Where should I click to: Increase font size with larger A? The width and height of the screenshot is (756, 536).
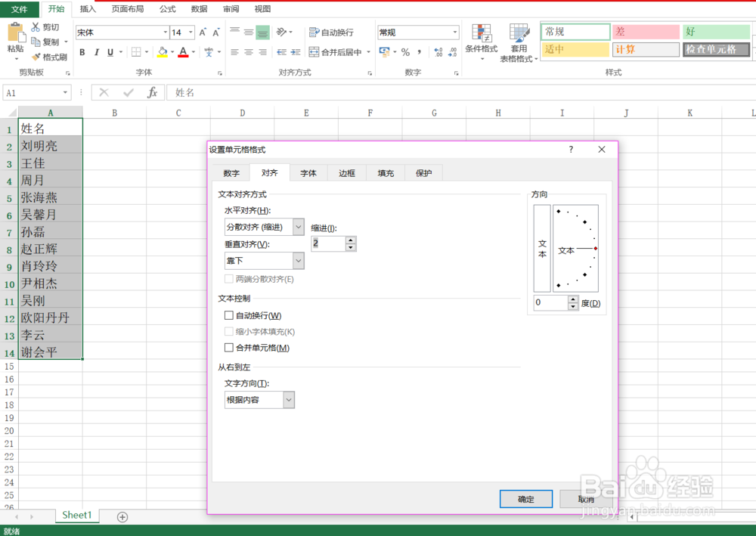(x=203, y=33)
